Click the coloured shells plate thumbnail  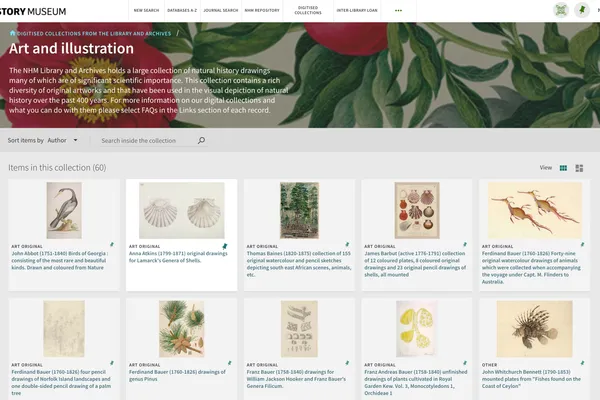417,210
